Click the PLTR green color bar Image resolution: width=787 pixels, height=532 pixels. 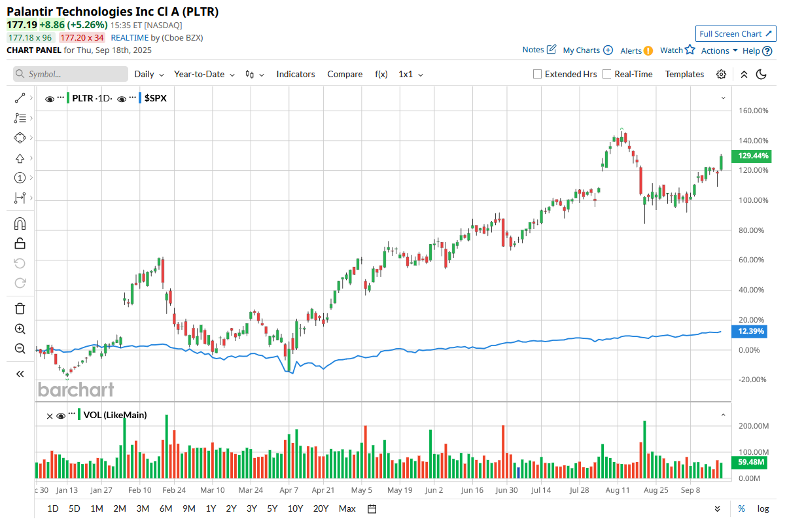[x=68, y=98]
